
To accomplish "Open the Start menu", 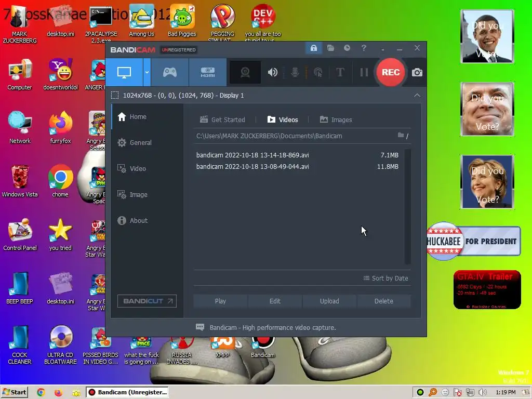I will [14, 392].
